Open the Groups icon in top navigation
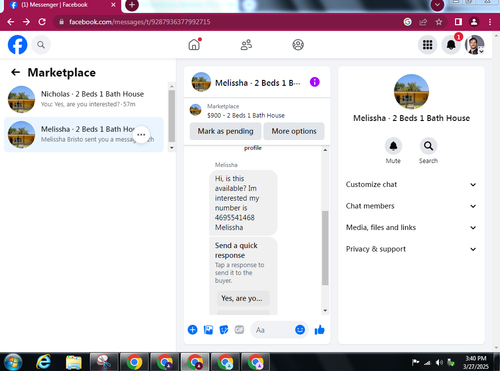Image resolution: width=500 pixels, height=371 pixels. click(298, 45)
